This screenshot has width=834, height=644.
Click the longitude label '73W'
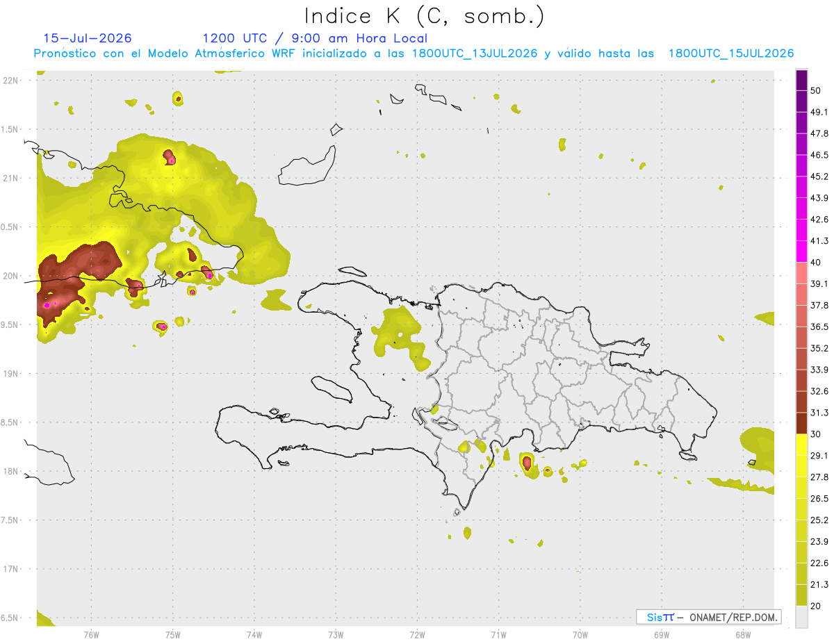pyautogui.click(x=336, y=635)
